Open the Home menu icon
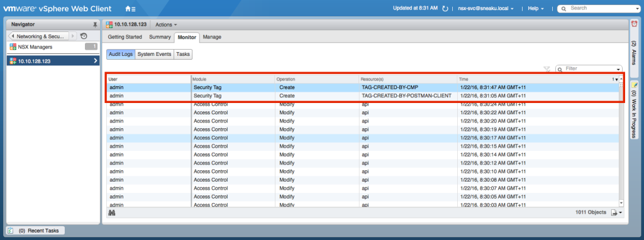Viewport: 644px width, 240px height. [130, 8]
